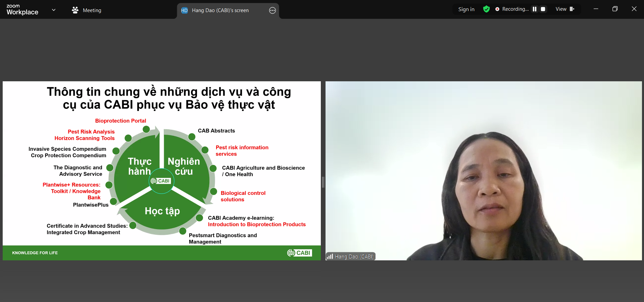Click the HD avatar icon in the screen tab
The height and width of the screenshot is (302, 644).
point(184,10)
